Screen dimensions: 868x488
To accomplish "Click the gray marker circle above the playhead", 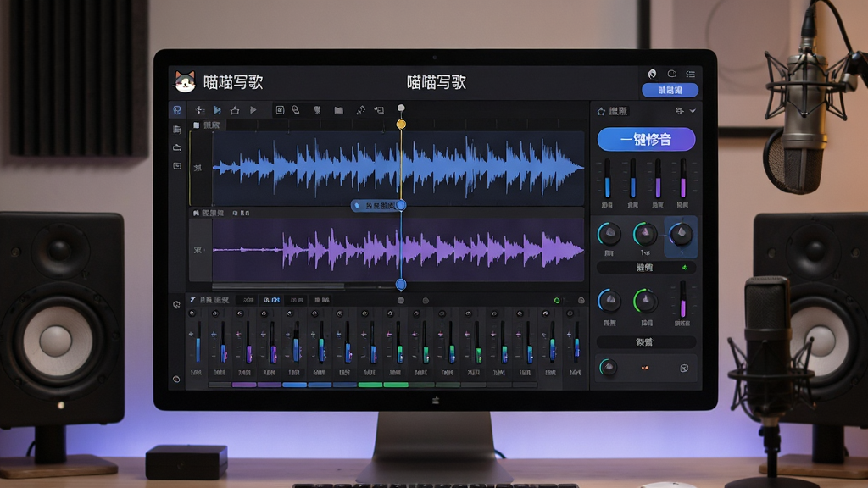I will click(401, 108).
